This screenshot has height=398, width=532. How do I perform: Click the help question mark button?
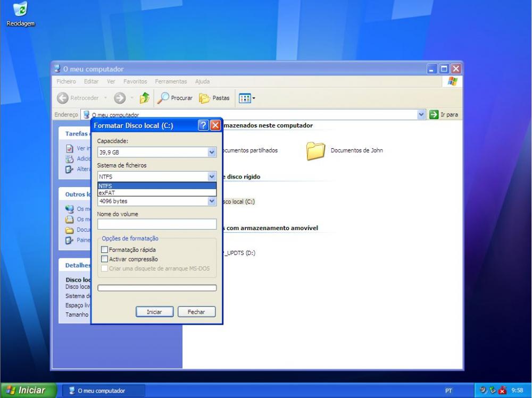(203, 125)
